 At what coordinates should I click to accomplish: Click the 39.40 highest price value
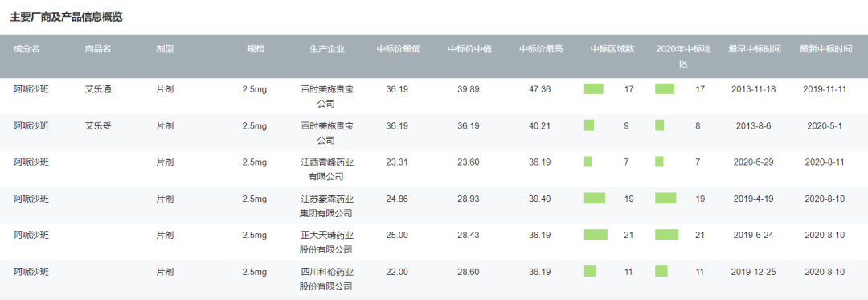tap(540, 199)
